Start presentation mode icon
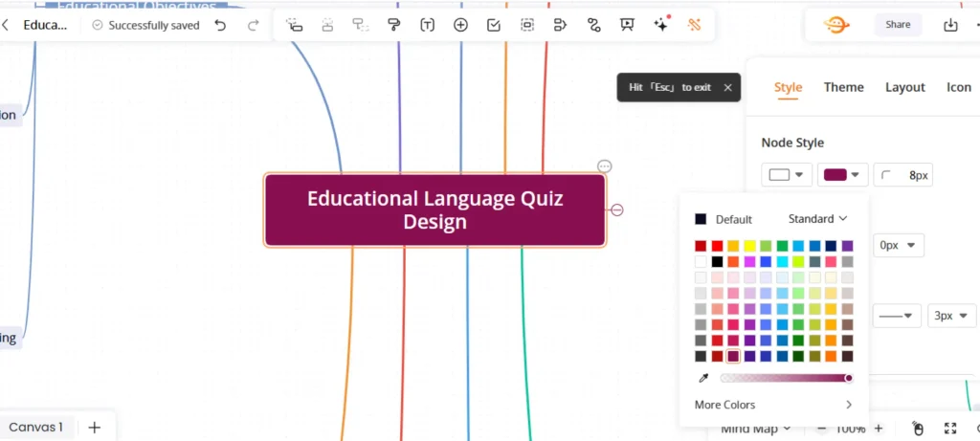Image resolution: width=980 pixels, height=441 pixels. 627,25
